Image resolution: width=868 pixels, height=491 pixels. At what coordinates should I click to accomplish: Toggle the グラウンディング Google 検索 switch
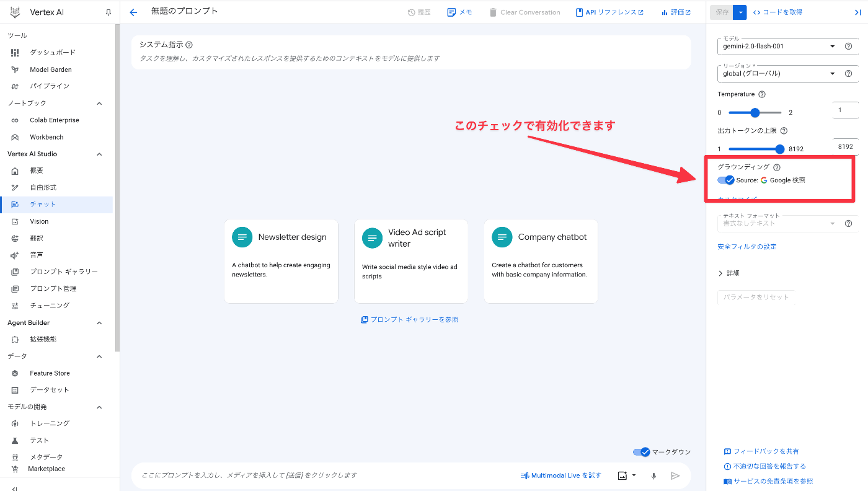pos(726,180)
